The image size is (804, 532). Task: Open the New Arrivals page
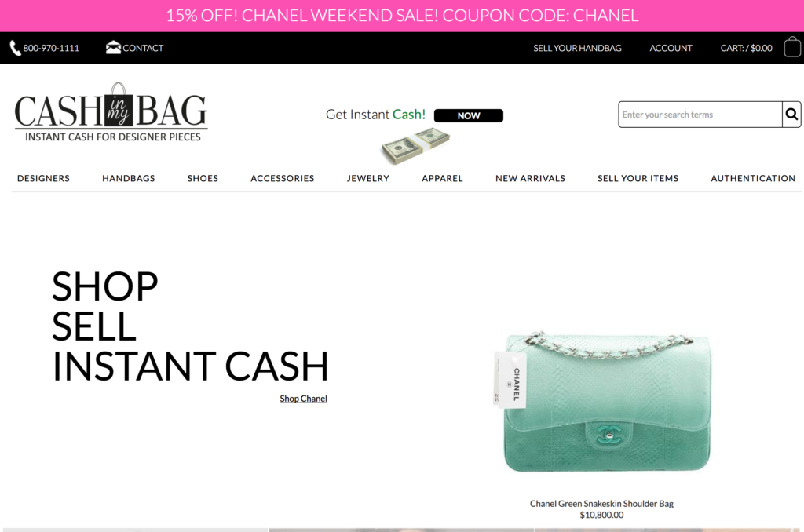[x=530, y=178]
